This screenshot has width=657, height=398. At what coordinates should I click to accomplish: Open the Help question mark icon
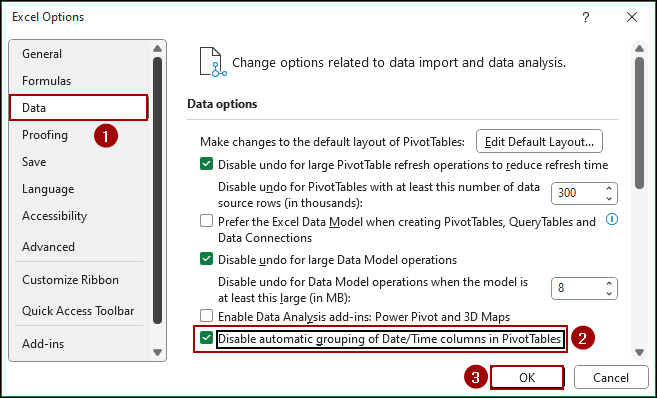[x=586, y=17]
